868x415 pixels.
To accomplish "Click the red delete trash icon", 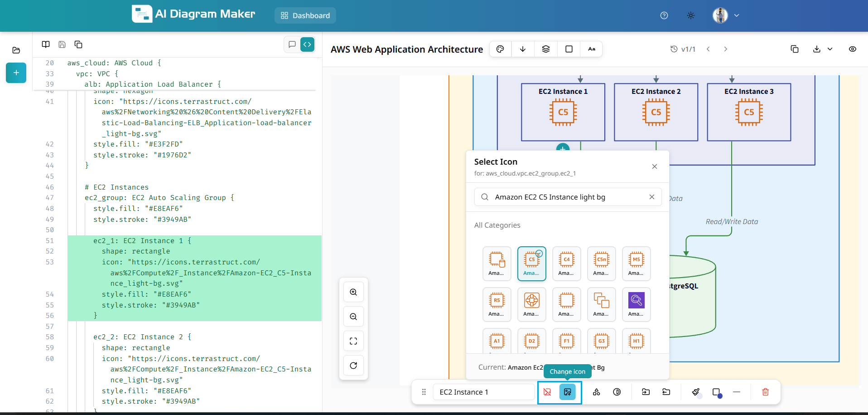I will [x=765, y=392].
